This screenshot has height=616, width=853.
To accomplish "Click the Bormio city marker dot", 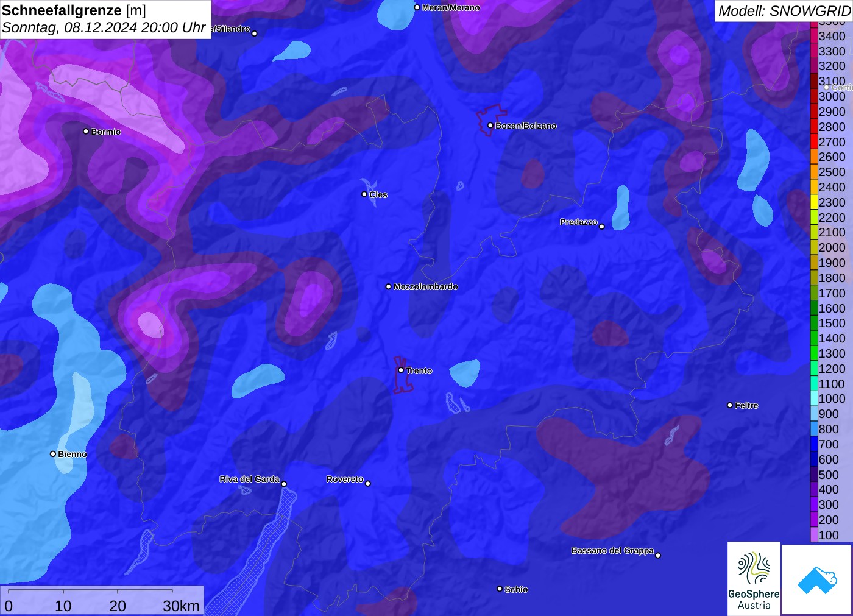I will click(x=86, y=132).
